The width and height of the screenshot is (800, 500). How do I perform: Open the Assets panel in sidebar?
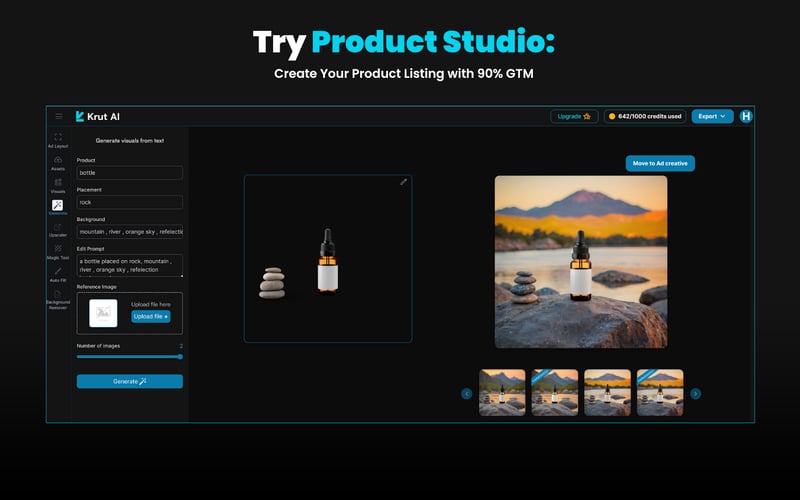[x=58, y=163]
